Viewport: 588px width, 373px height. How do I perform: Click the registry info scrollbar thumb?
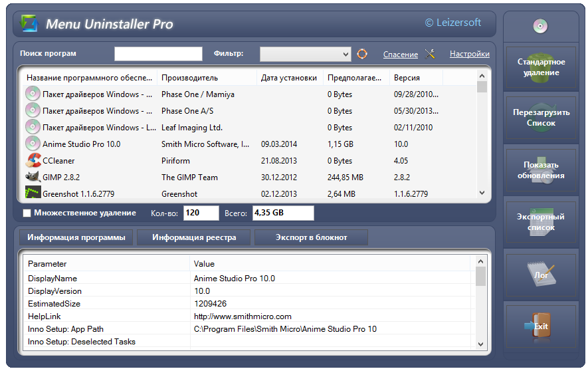(x=481, y=276)
